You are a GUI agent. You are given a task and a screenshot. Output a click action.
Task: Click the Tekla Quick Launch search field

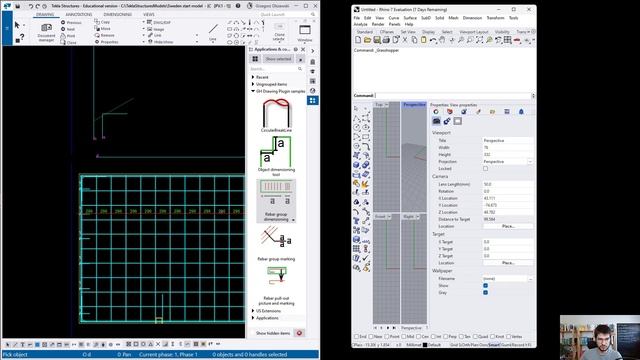click(x=287, y=15)
